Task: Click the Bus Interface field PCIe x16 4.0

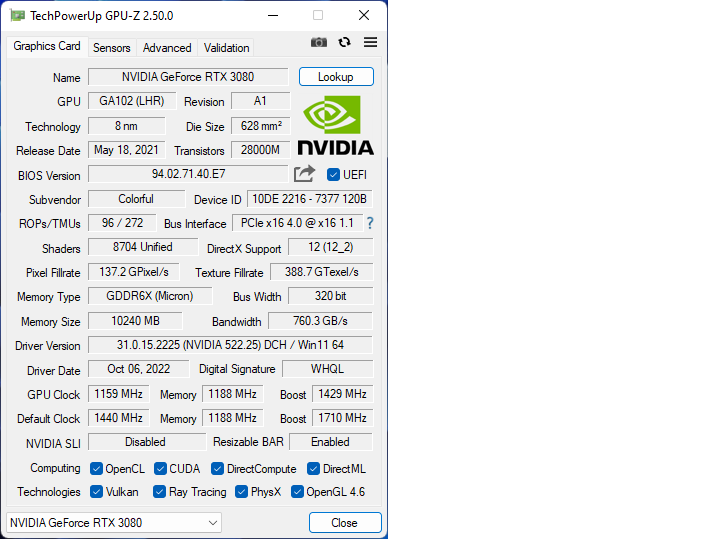Action: coord(297,223)
